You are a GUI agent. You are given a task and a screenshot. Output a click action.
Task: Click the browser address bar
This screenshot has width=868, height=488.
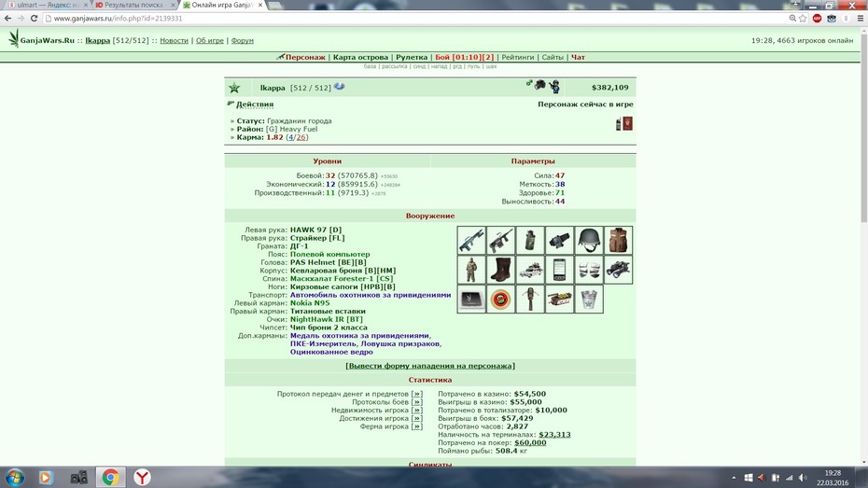(x=415, y=19)
